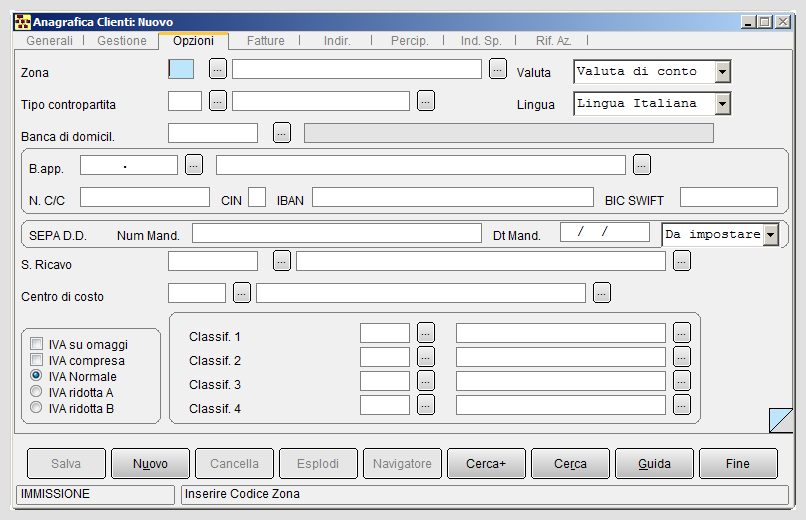Click the CIN input box
The image size is (806, 520).
tap(257, 197)
